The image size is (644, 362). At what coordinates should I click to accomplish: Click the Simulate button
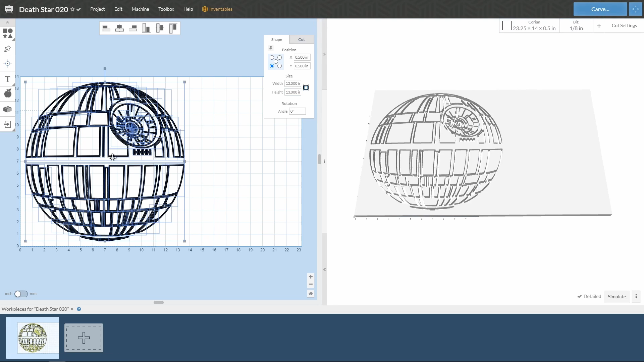click(616, 297)
